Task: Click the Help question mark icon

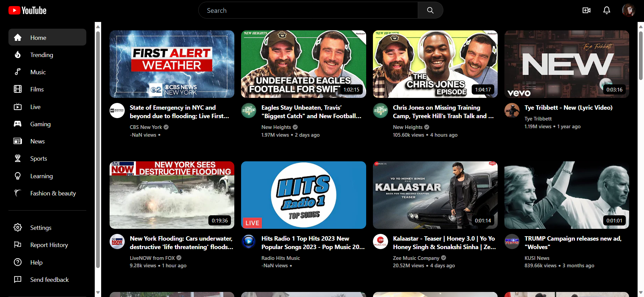Action: click(18, 262)
